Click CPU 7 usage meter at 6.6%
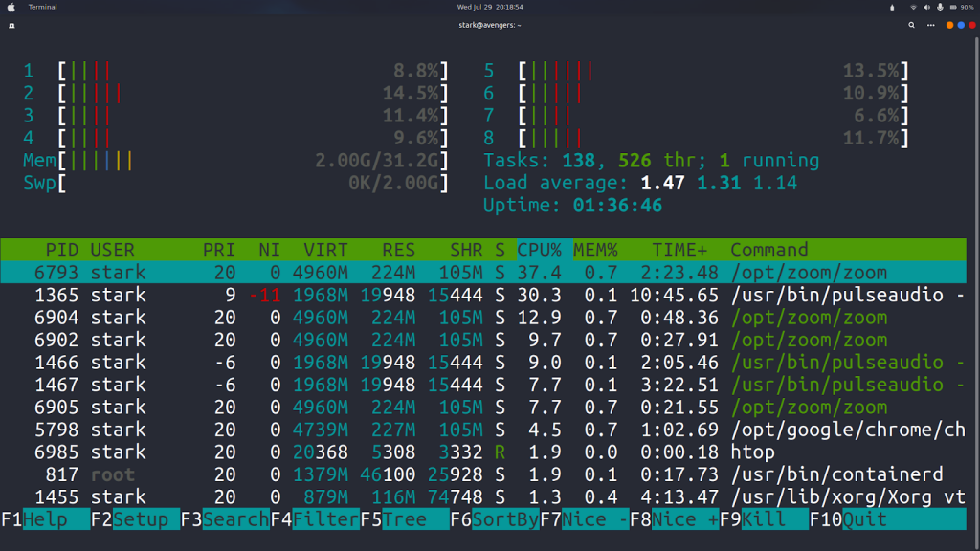 tap(697, 116)
